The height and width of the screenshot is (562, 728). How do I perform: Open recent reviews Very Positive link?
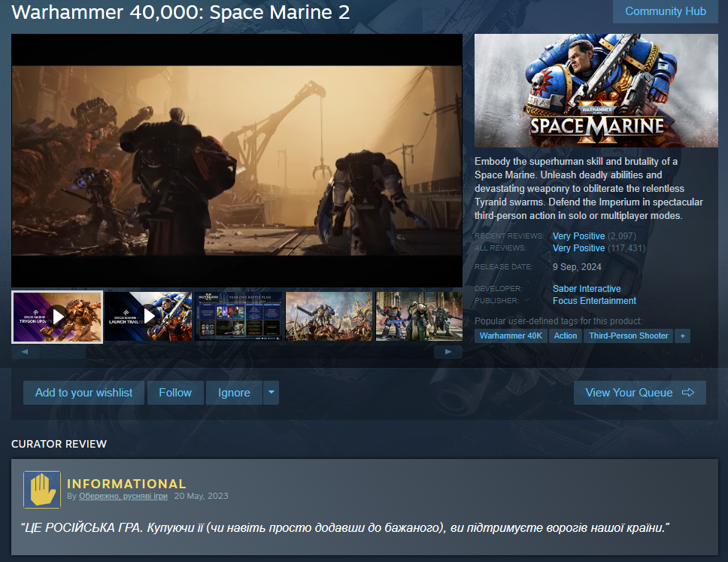pyautogui.click(x=578, y=236)
